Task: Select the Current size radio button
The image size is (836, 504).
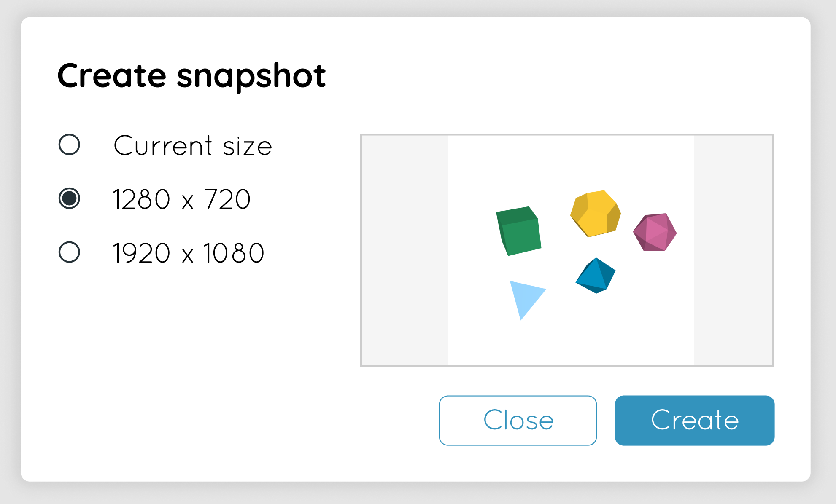Action: tap(70, 145)
